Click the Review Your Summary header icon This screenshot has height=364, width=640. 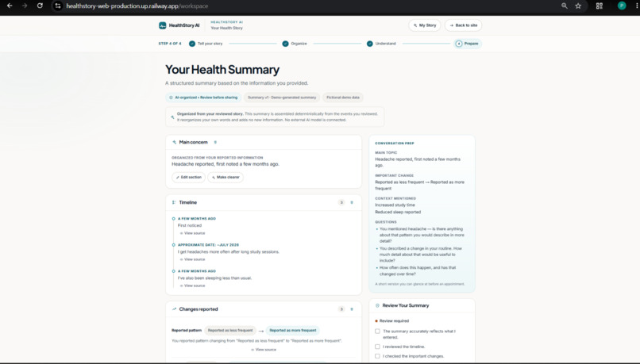pos(377,305)
